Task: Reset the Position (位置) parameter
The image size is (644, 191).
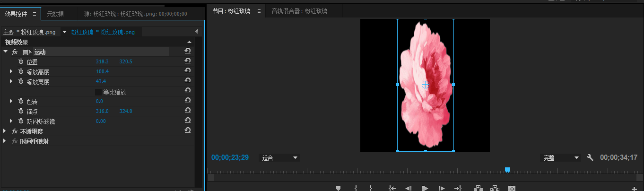Action: (188, 61)
